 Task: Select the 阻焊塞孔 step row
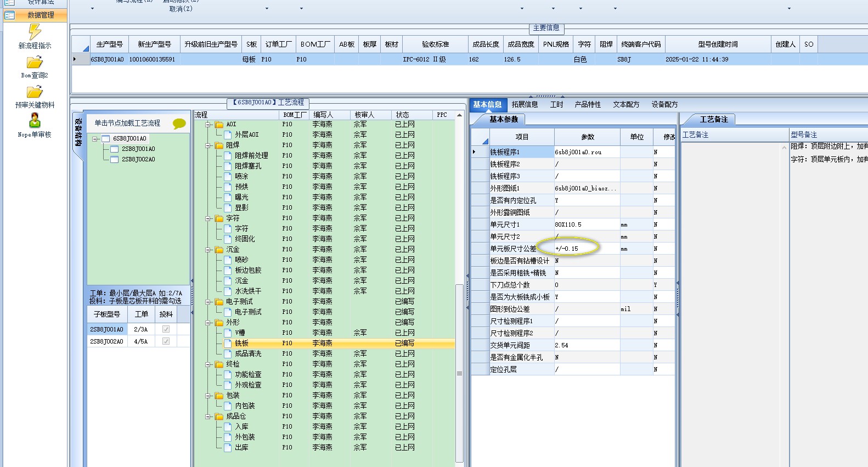325,166
